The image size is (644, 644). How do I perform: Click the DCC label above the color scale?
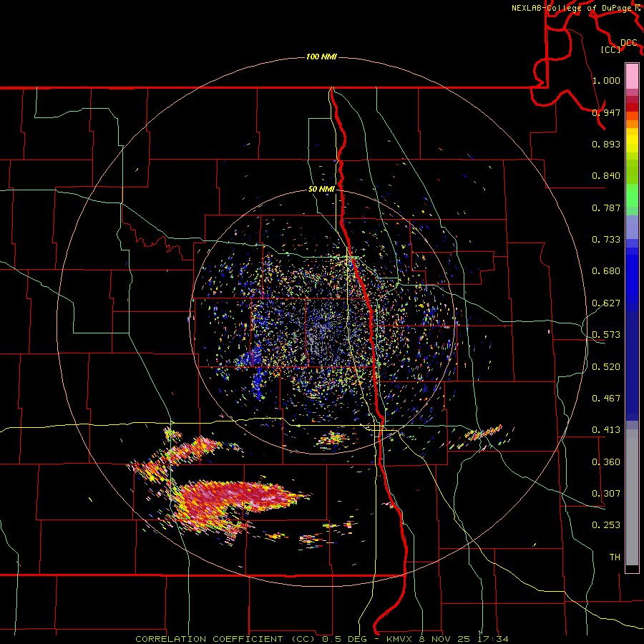point(629,43)
